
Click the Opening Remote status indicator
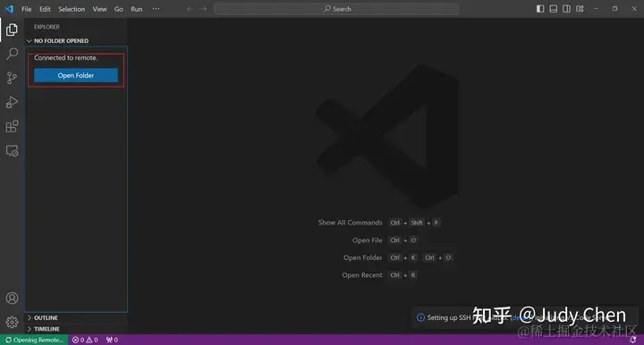tap(35, 340)
